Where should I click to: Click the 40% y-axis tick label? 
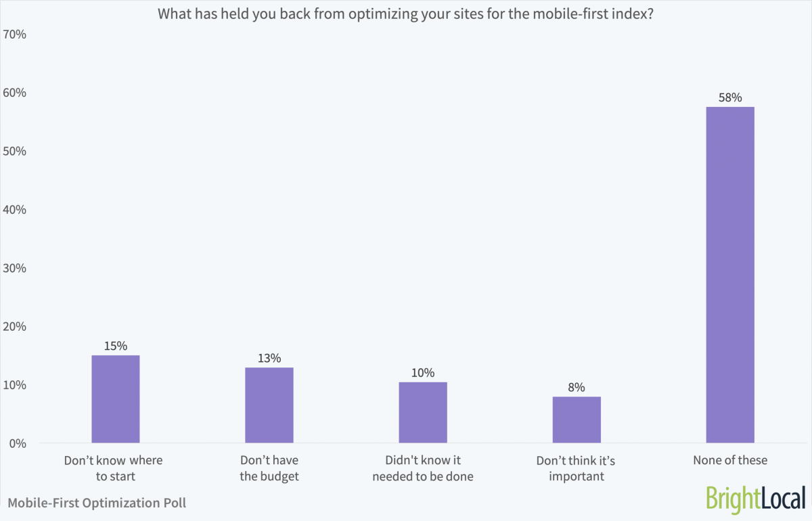14,210
